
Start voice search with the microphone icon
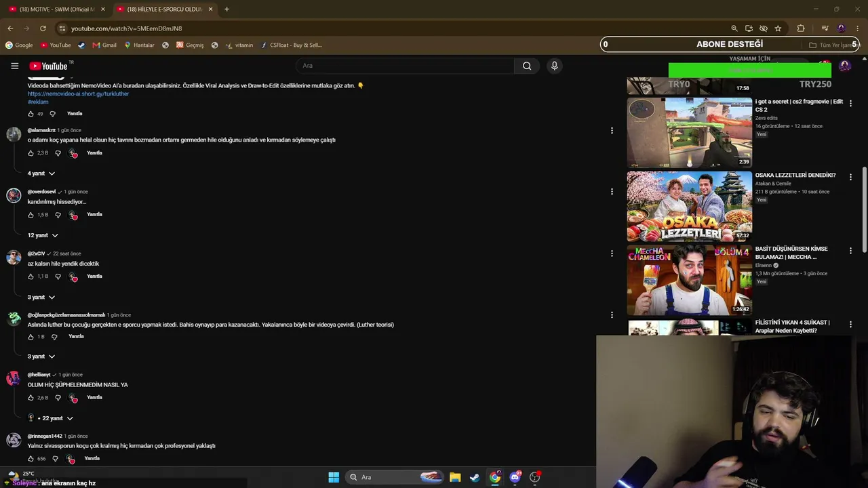(554, 66)
